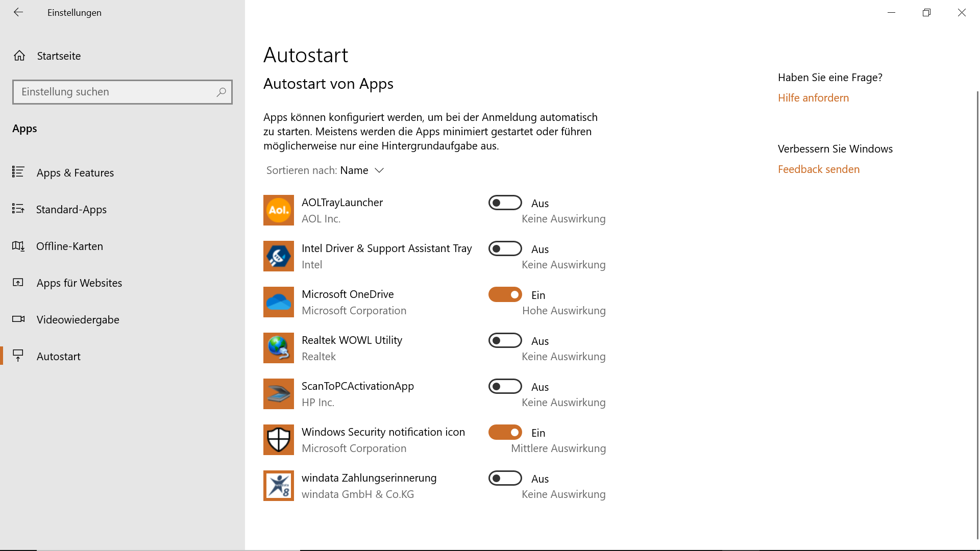Click the Microsoft OneDrive cloud icon
The height and width of the screenshot is (551, 980).
click(279, 302)
